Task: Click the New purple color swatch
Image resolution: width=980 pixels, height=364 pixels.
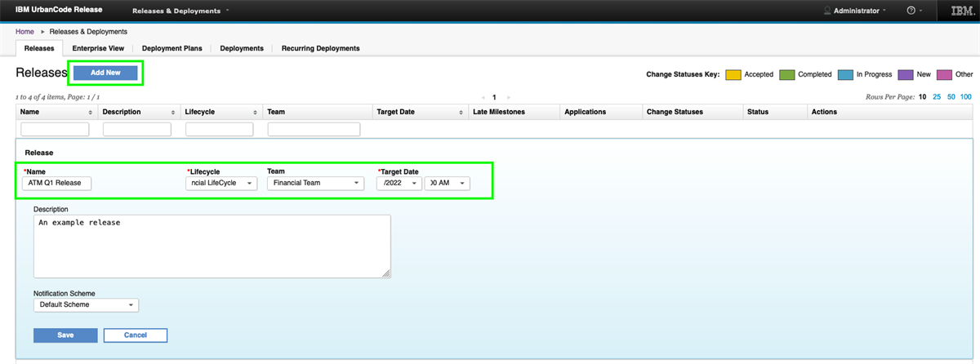Action: pos(905,74)
